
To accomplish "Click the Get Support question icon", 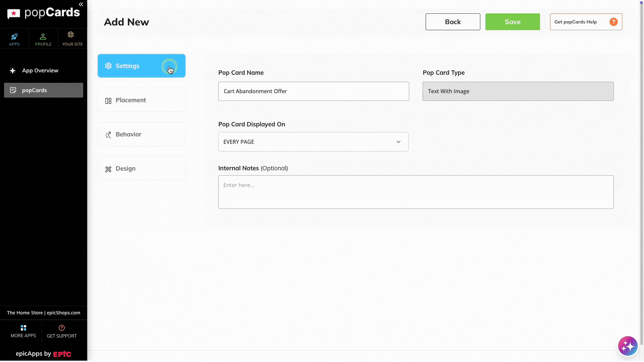I will [62, 328].
